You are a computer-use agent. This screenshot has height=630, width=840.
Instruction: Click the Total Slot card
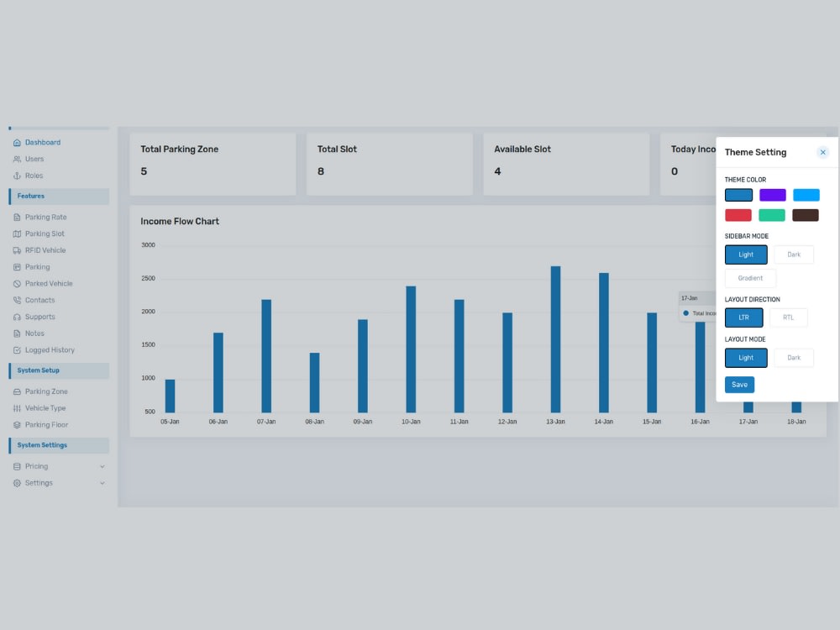pyautogui.click(x=390, y=164)
